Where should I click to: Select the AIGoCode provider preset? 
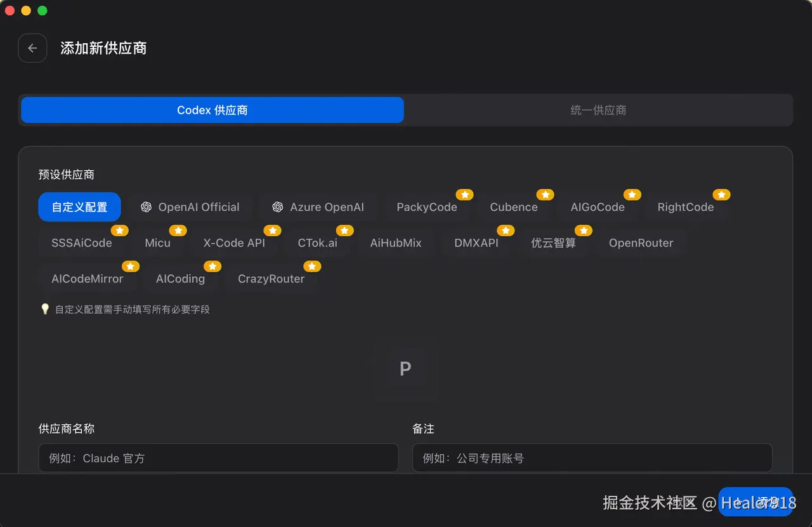(598, 207)
